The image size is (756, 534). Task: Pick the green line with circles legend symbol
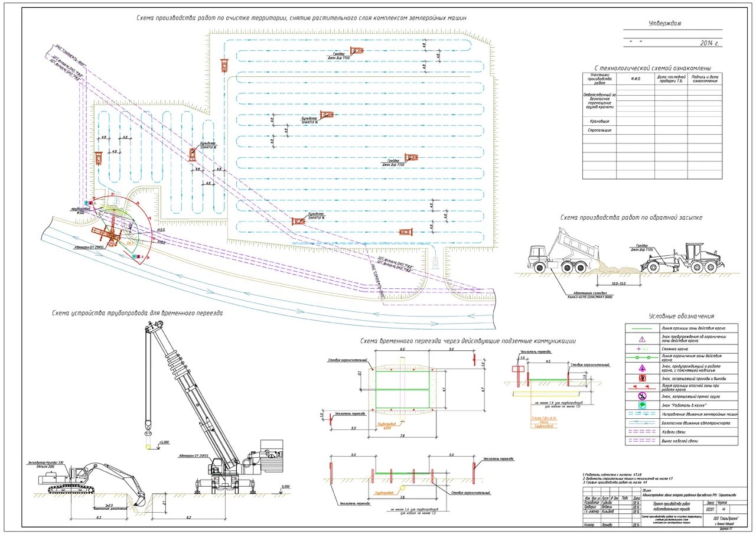(x=643, y=357)
